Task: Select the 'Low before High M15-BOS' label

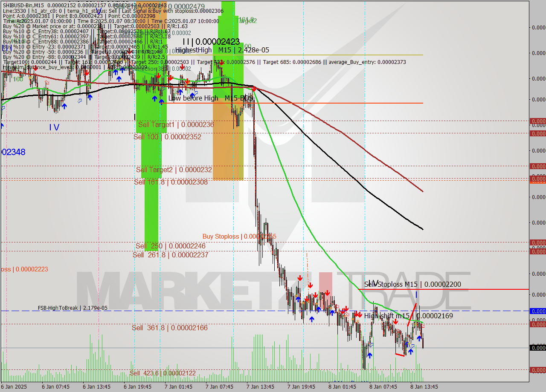Action: (x=211, y=98)
